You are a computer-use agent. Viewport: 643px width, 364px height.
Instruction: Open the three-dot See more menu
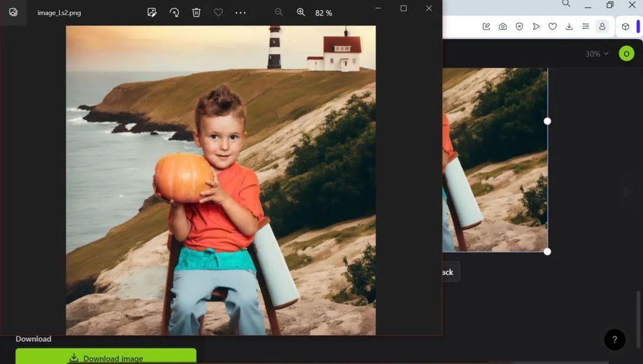(x=240, y=12)
